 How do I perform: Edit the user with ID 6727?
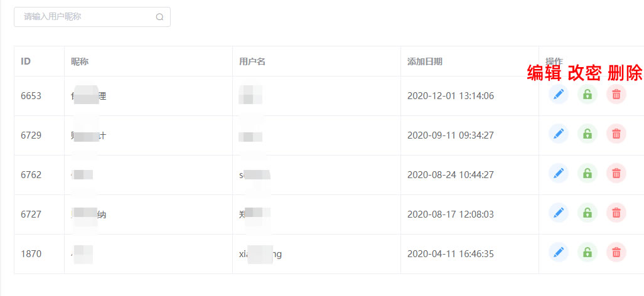tap(559, 213)
